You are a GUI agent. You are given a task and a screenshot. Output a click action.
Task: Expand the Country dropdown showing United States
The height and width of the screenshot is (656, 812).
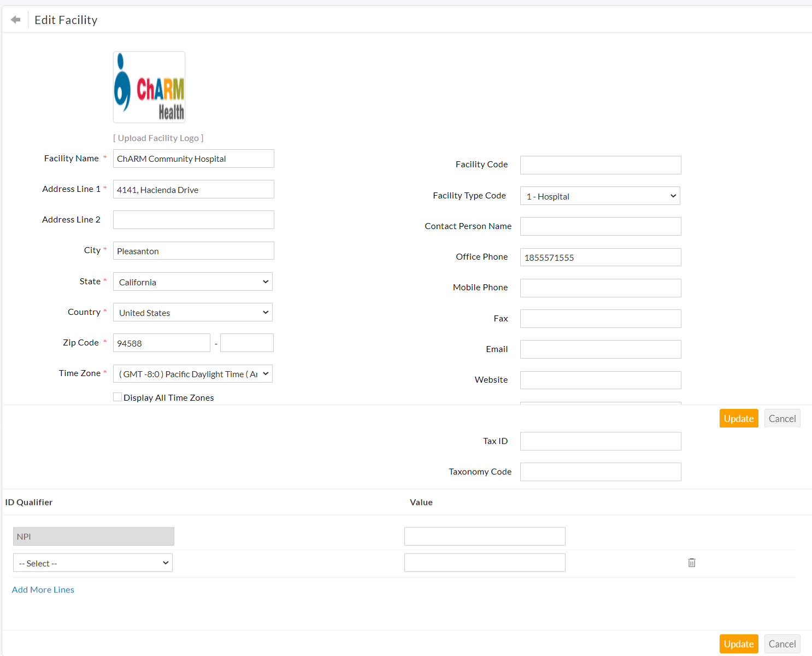click(x=192, y=313)
